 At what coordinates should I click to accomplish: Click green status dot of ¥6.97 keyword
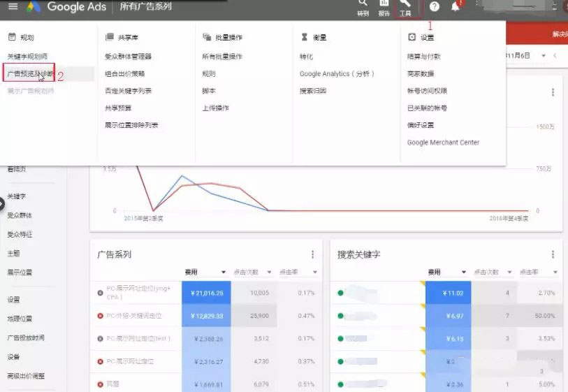[x=340, y=316]
